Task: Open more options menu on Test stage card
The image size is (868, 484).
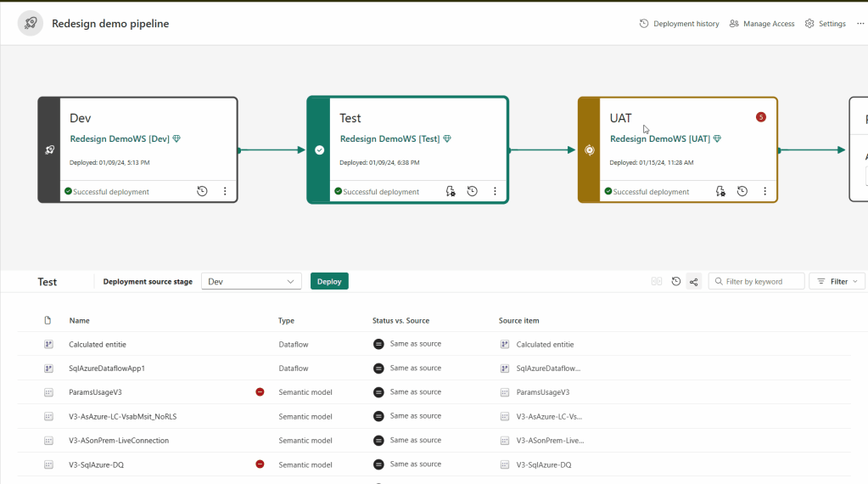Action: pos(495,192)
